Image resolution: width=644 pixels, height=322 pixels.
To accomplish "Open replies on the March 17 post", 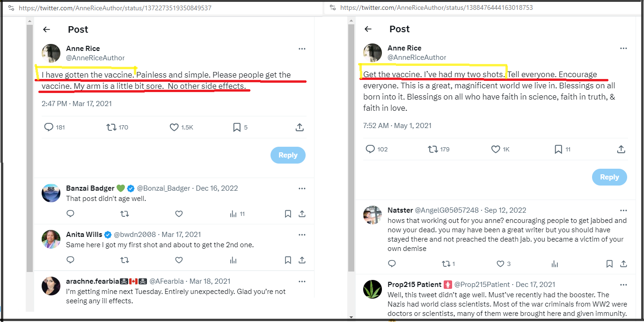I will [x=49, y=127].
